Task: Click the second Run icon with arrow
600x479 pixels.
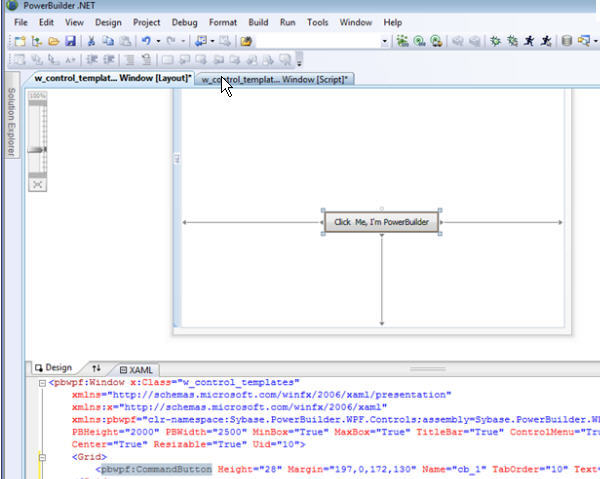Action: tap(546, 41)
